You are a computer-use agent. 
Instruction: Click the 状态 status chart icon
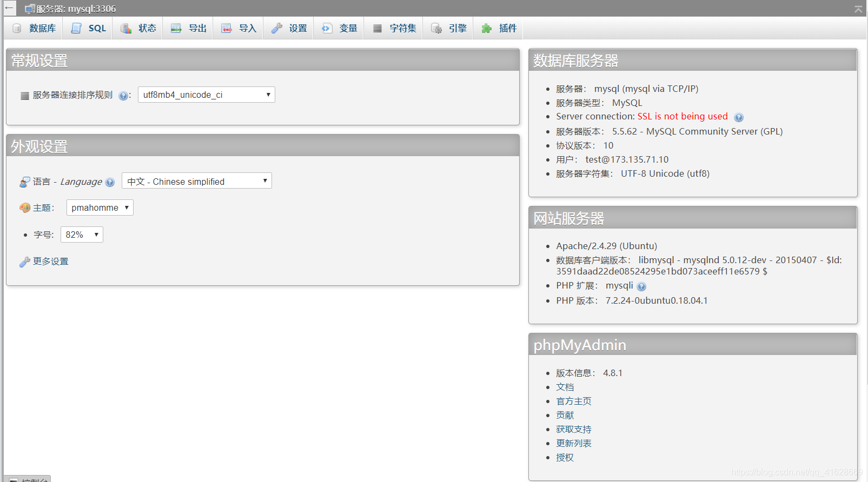126,28
